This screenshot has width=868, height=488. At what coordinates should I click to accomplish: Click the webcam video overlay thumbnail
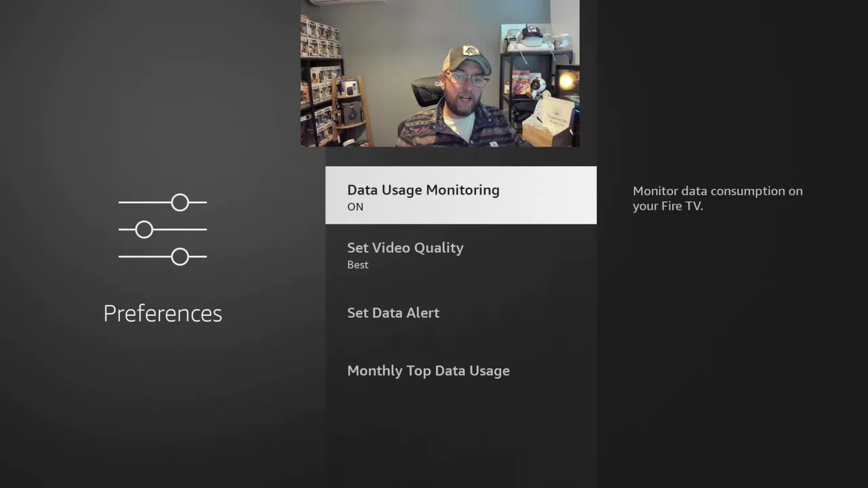pos(440,73)
